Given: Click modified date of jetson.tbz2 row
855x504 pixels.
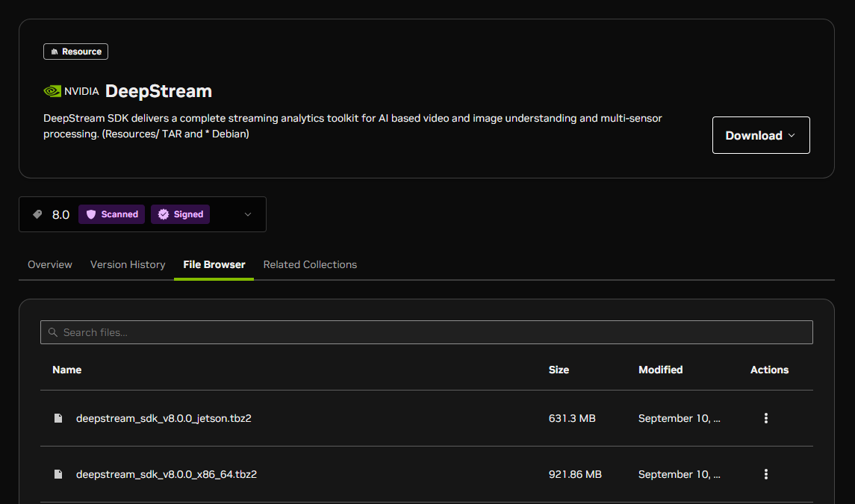Looking at the screenshot, I should click(680, 418).
